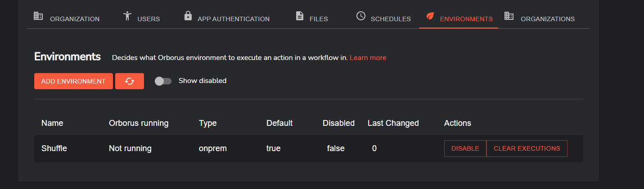Click the building icon beside Organization tab

(x=38, y=16)
